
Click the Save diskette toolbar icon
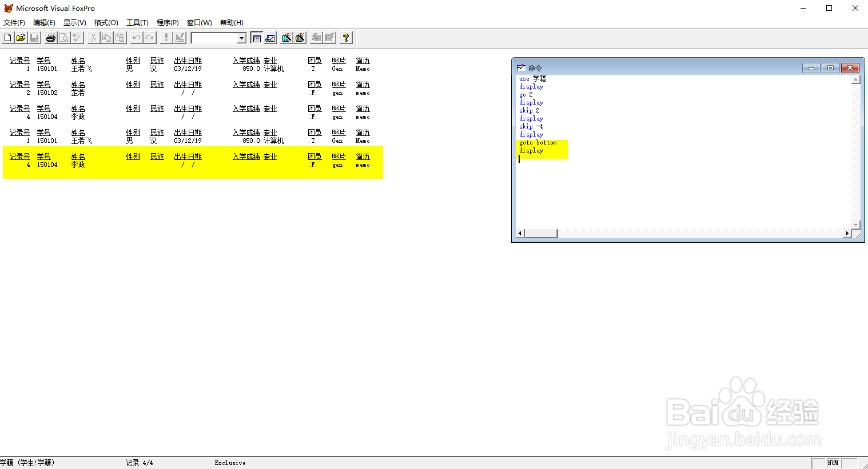(34, 38)
